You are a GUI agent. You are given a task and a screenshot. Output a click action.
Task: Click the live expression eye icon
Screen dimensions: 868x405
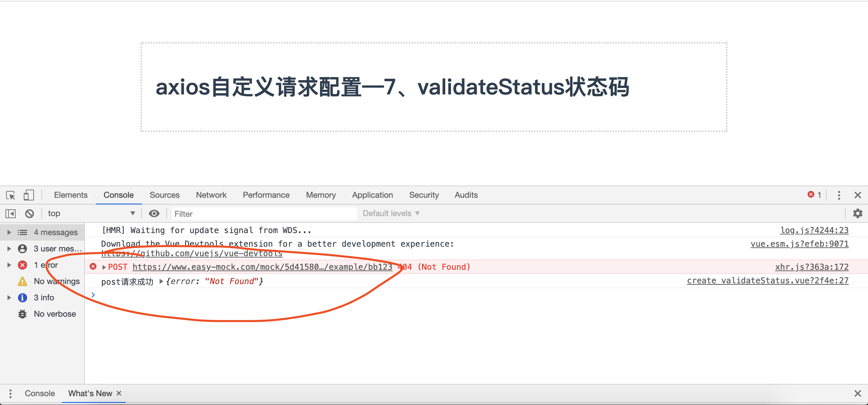(154, 214)
